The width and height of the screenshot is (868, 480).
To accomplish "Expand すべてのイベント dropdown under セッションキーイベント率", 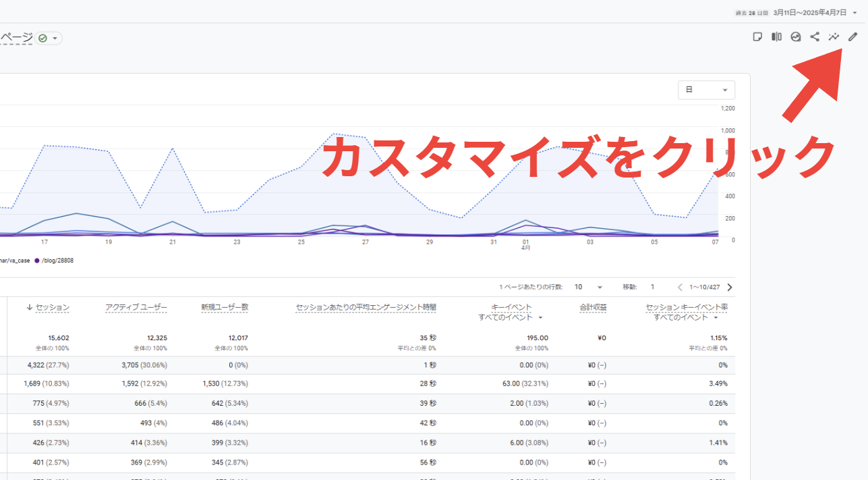I will [691, 317].
